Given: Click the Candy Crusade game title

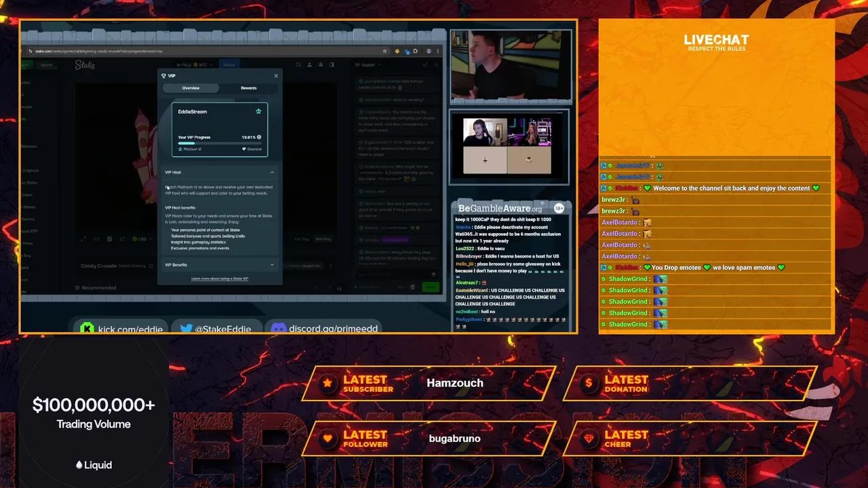Looking at the screenshot, I should pos(99,266).
